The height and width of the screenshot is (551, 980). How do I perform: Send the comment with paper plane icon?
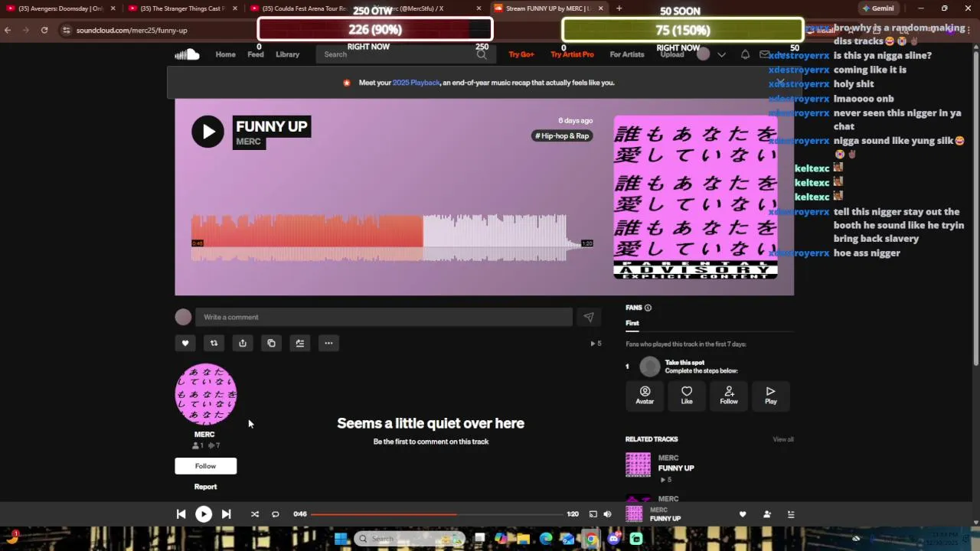coord(588,317)
